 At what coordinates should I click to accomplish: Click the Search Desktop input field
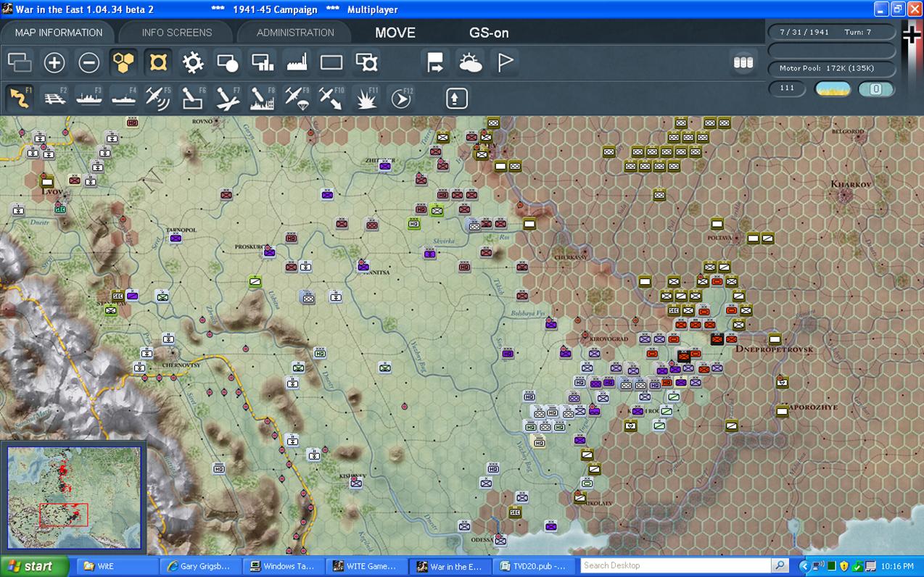click(675, 565)
